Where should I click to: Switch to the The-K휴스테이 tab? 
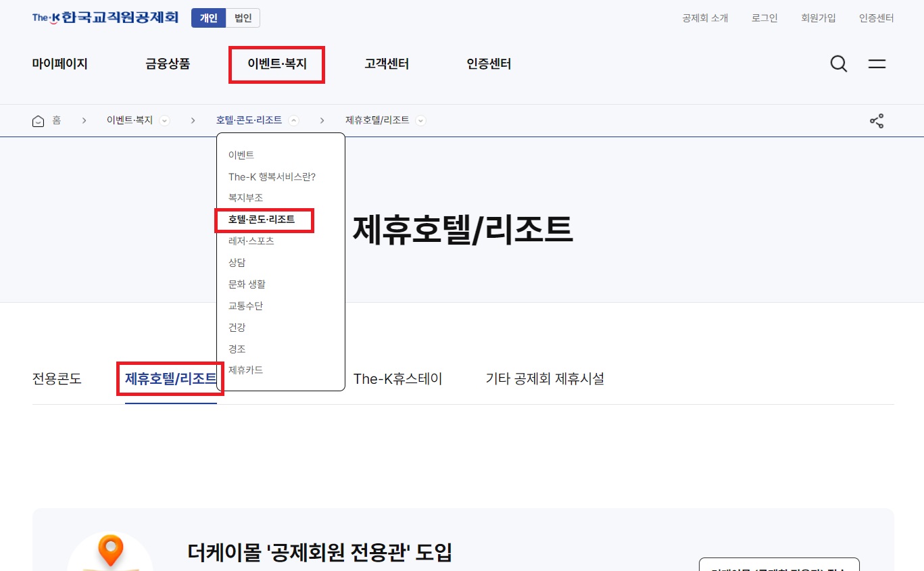(x=397, y=379)
